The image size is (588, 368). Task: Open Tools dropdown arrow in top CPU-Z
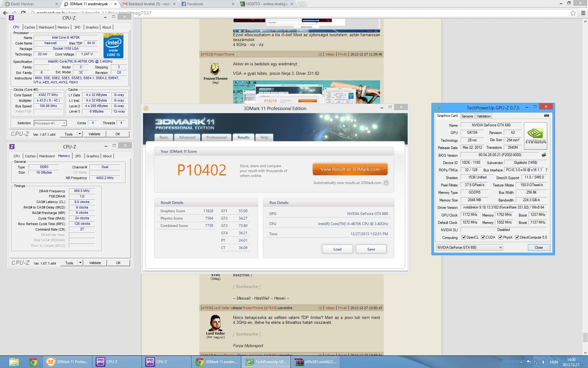pyautogui.click(x=80, y=134)
